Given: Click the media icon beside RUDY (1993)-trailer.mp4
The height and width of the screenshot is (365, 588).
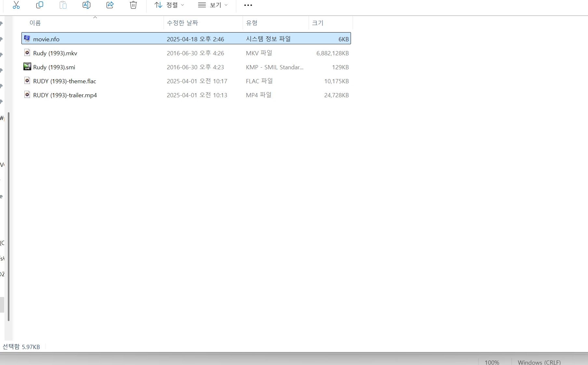Looking at the screenshot, I should (27, 95).
